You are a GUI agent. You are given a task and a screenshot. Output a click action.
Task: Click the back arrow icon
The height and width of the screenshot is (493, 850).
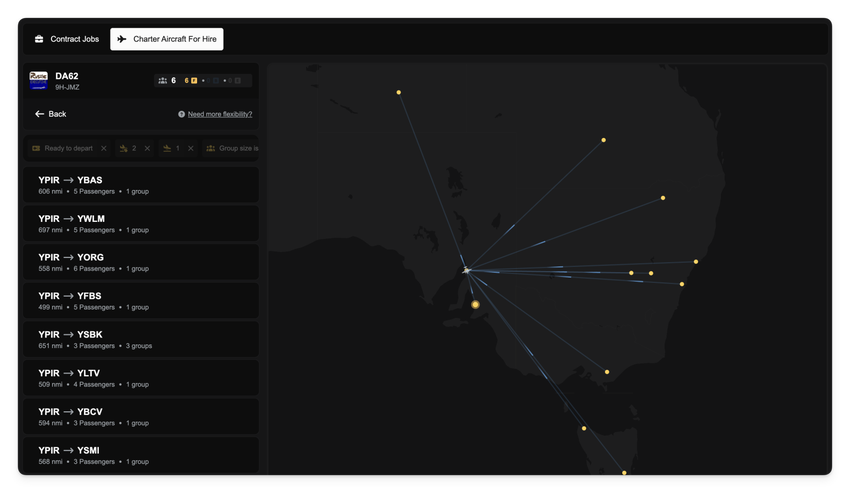[40, 114]
